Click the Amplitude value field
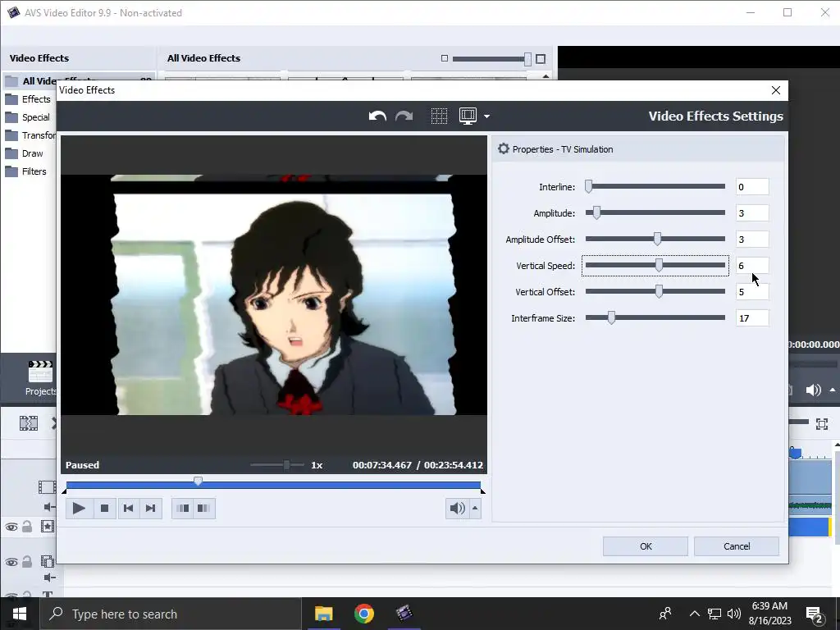 752,213
